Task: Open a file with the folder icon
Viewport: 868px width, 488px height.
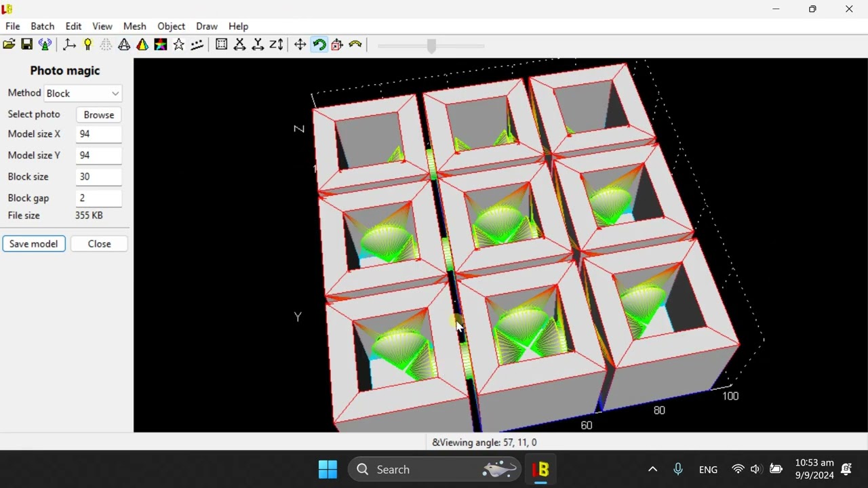Action: point(9,45)
